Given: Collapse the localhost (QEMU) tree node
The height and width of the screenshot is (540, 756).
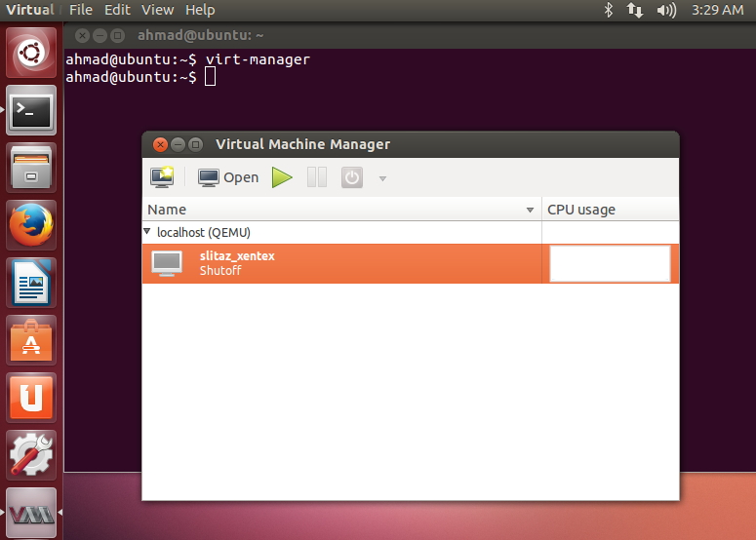Looking at the screenshot, I should (147, 232).
